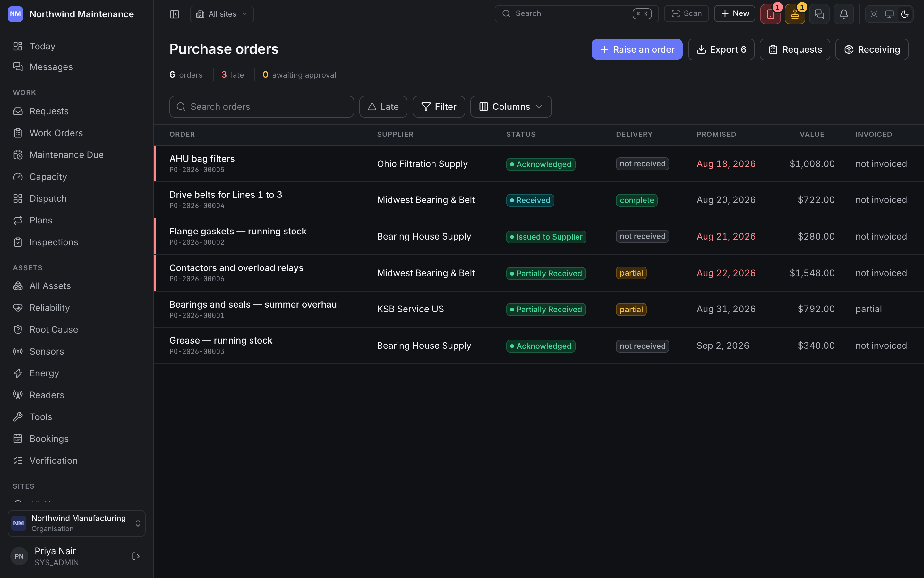Open Maintenance Due in sidebar
Screen dimensions: 924x578
pos(77,155)
